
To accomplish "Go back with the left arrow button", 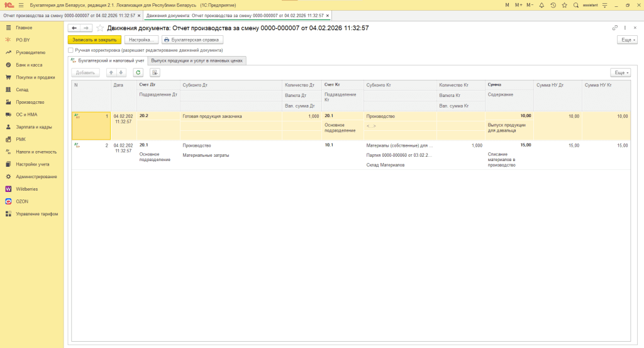I will point(74,28).
